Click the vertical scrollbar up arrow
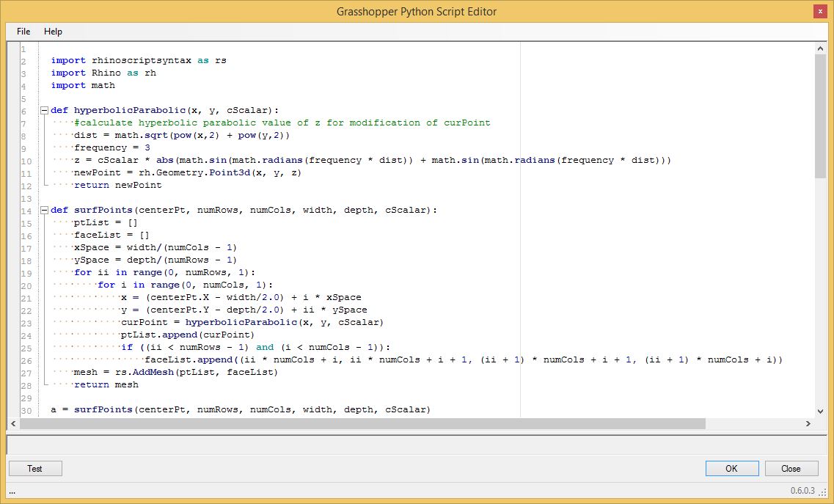The image size is (834, 504). click(x=820, y=48)
